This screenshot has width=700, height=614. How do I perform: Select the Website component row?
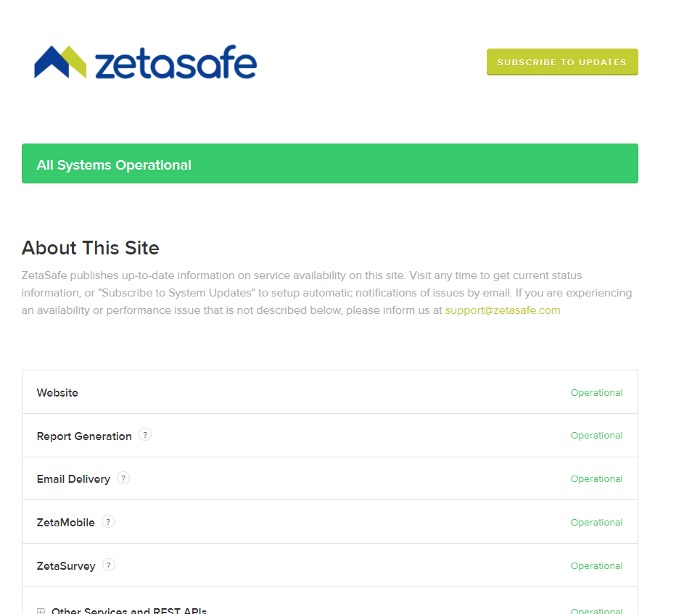pyautogui.click(x=330, y=392)
